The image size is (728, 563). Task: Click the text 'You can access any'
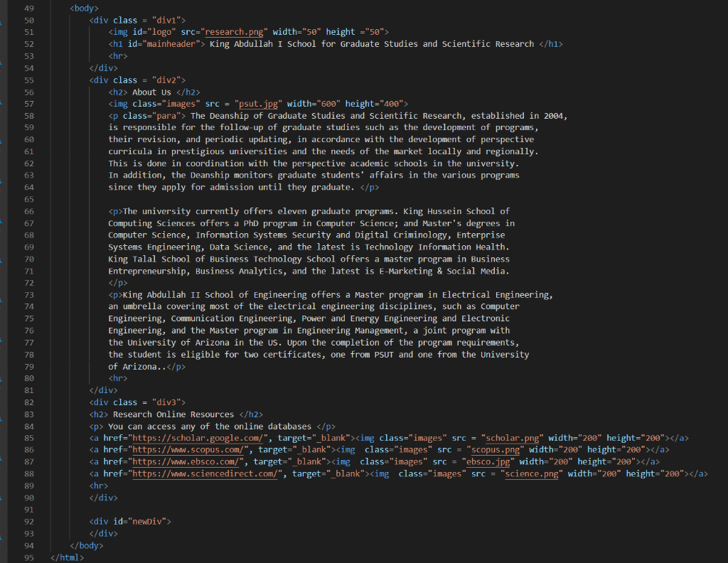click(152, 427)
